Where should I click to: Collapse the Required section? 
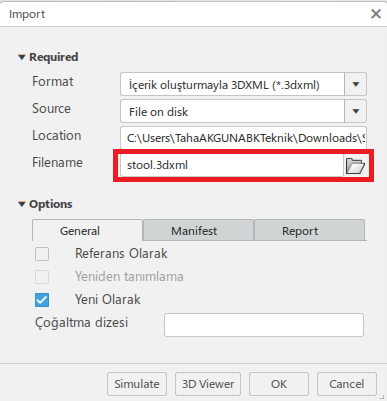(x=22, y=57)
